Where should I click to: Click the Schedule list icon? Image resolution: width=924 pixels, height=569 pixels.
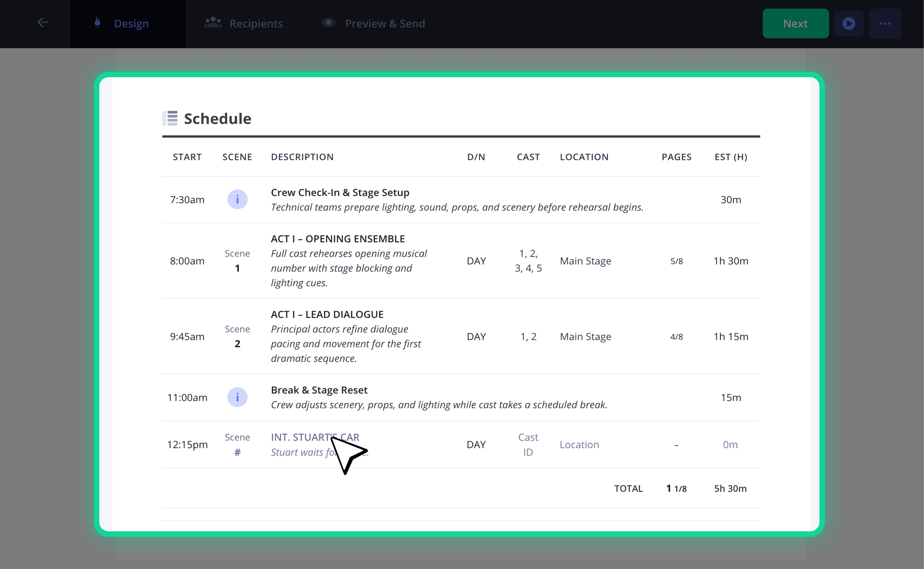pyautogui.click(x=170, y=118)
